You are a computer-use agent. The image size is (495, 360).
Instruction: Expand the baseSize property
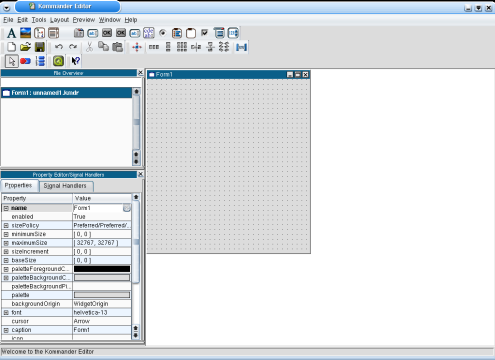6,260
